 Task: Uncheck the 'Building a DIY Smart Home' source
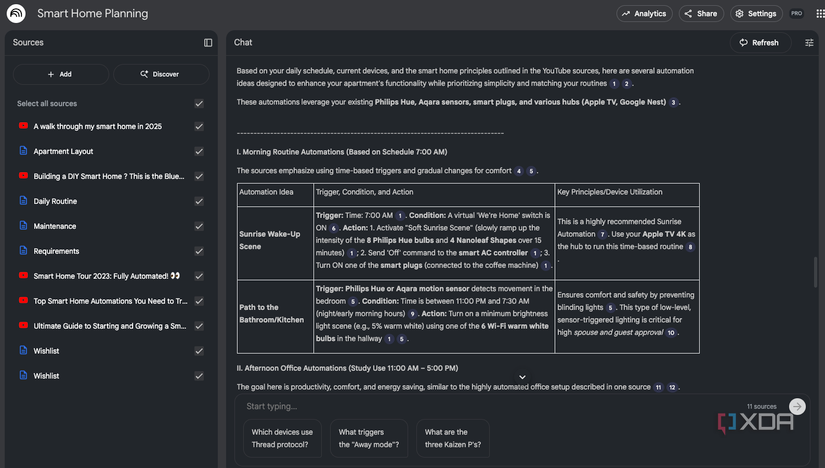tap(199, 176)
